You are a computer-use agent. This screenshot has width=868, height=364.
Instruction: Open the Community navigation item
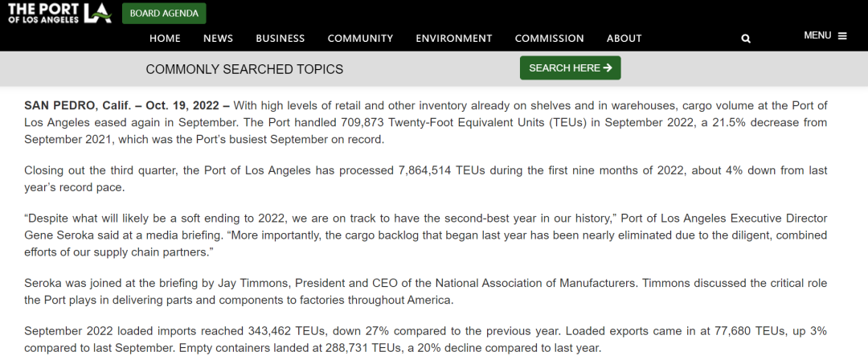point(360,39)
